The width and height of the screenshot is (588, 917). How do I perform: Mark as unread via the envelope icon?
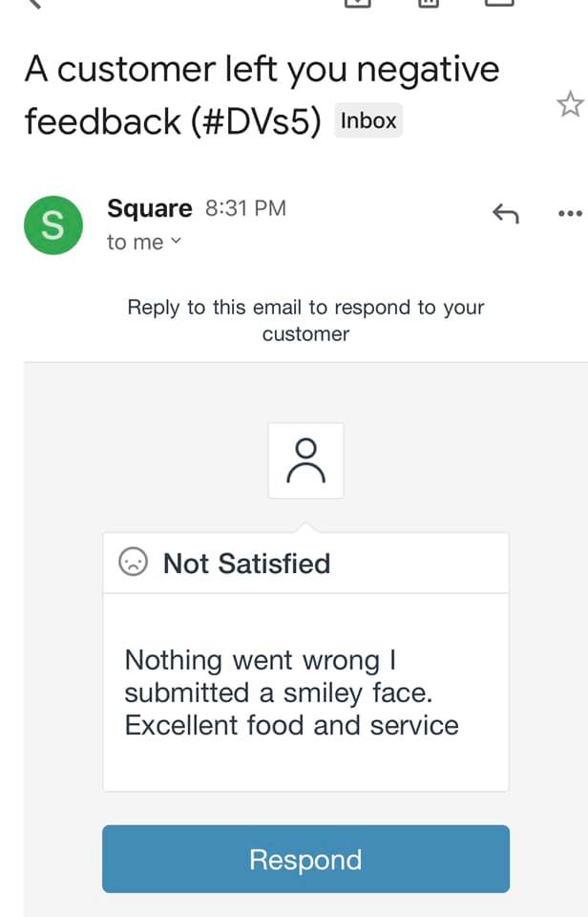tap(500, 3)
